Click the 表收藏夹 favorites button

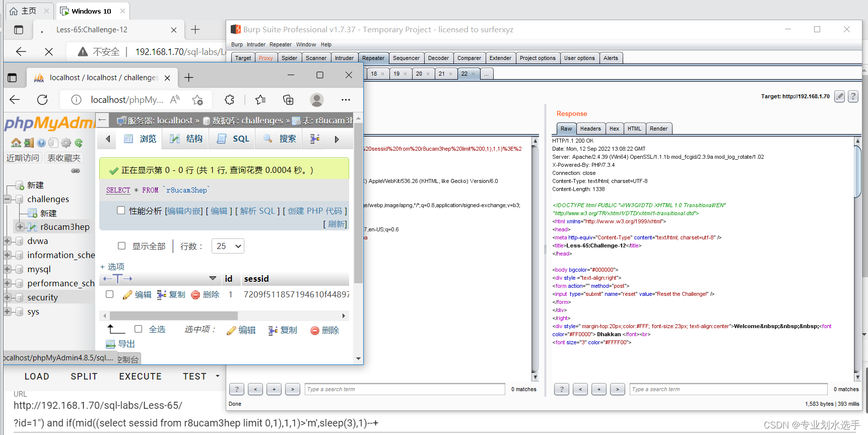click(x=64, y=158)
